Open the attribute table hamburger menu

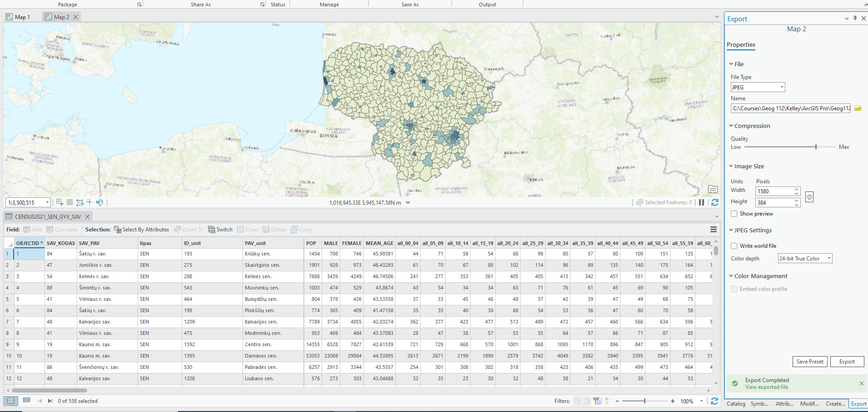point(714,230)
